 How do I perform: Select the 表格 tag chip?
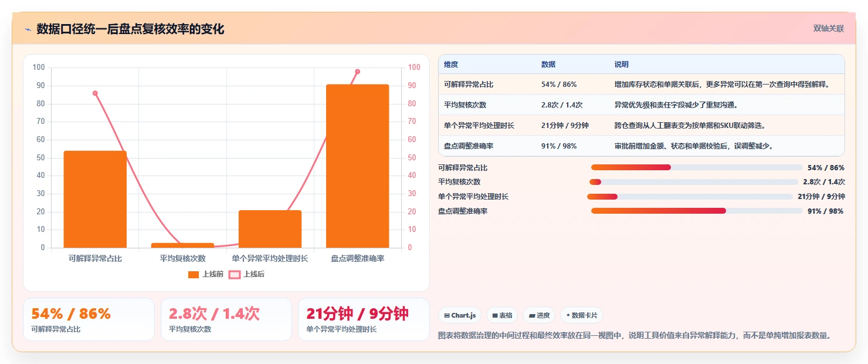click(x=502, y=315)
